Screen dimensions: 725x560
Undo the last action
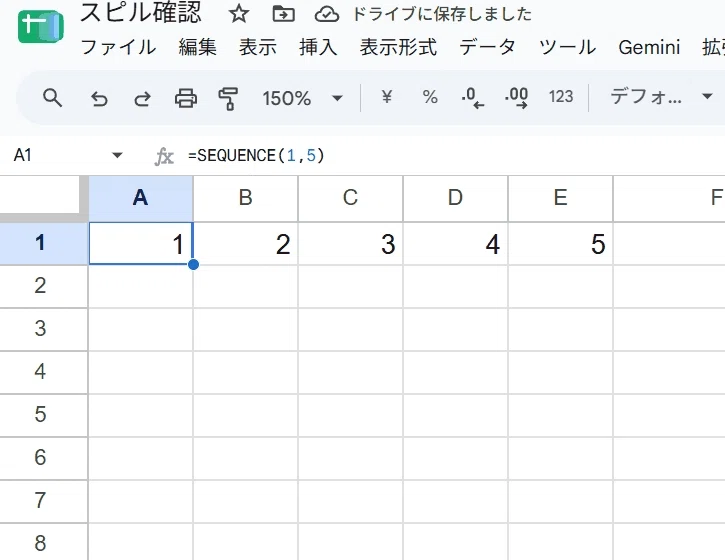coord(99,98)
